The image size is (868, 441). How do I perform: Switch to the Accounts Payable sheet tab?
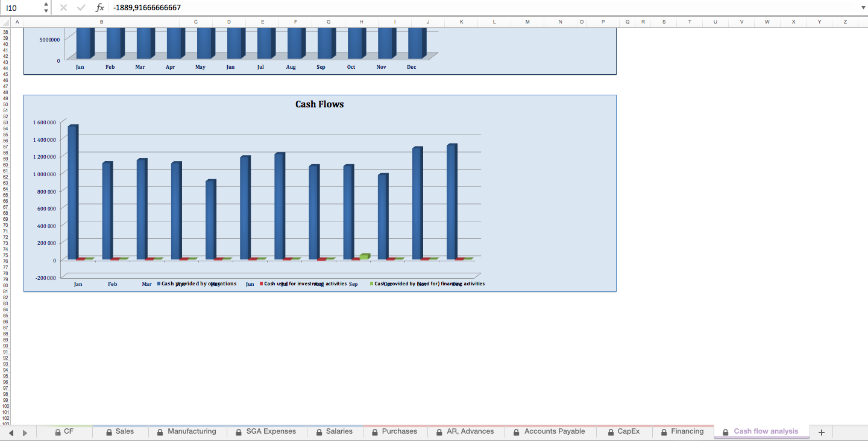(555, 431)
